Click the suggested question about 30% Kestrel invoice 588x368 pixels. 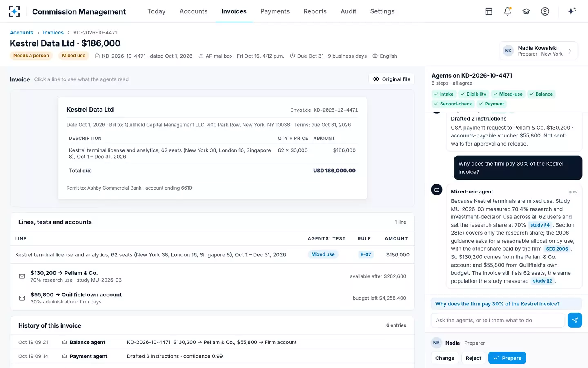506,304
